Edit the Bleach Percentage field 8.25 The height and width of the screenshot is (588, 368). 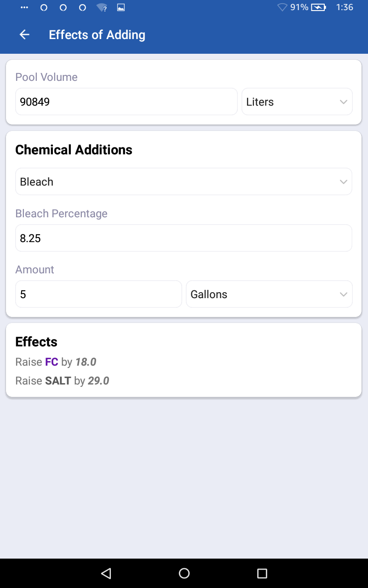coord(184,238)
